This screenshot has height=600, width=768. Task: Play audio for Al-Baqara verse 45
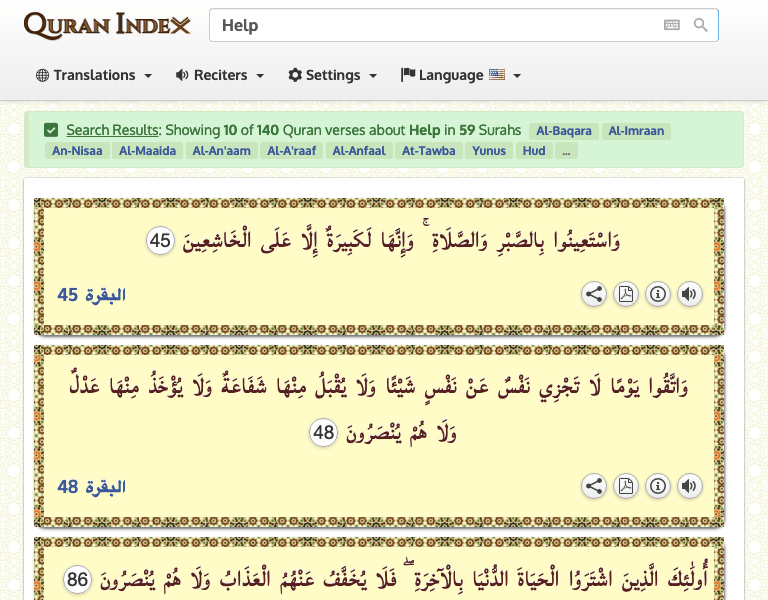click(x=689, y=295)
